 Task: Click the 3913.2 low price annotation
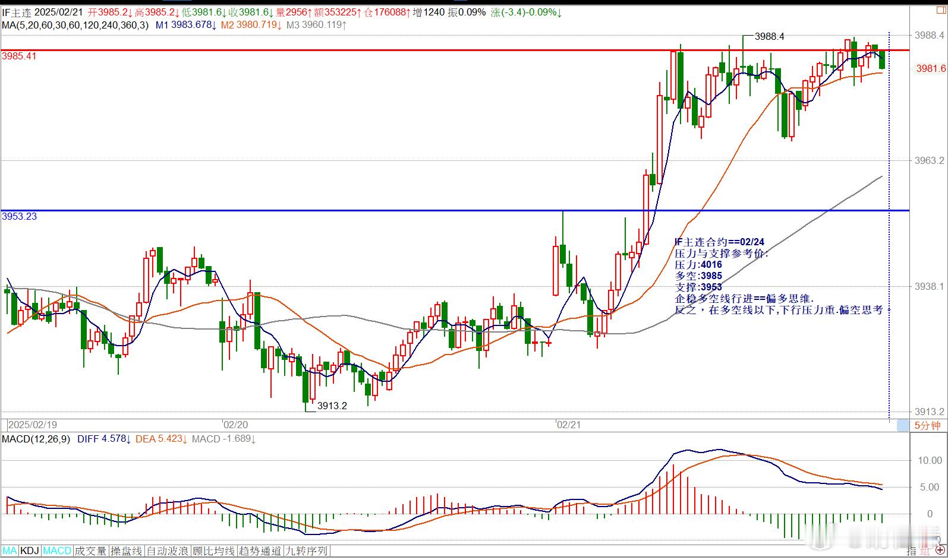click(x=332, y=406)
